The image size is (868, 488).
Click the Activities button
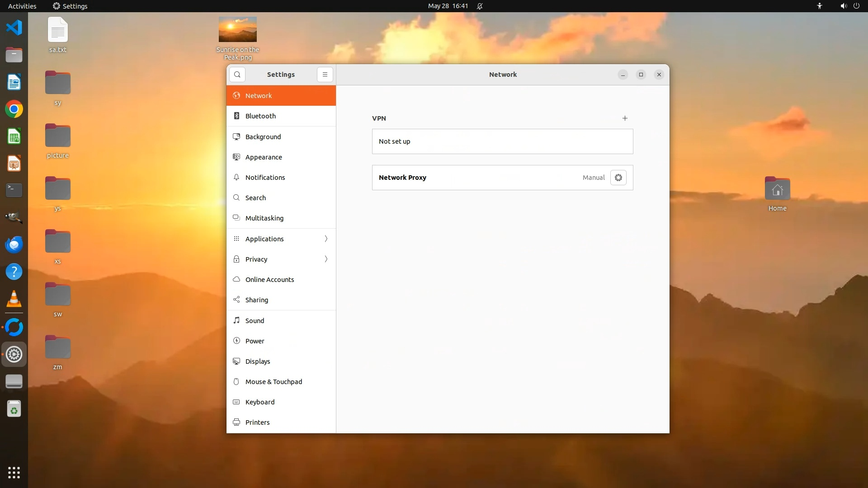coord(22,6)
